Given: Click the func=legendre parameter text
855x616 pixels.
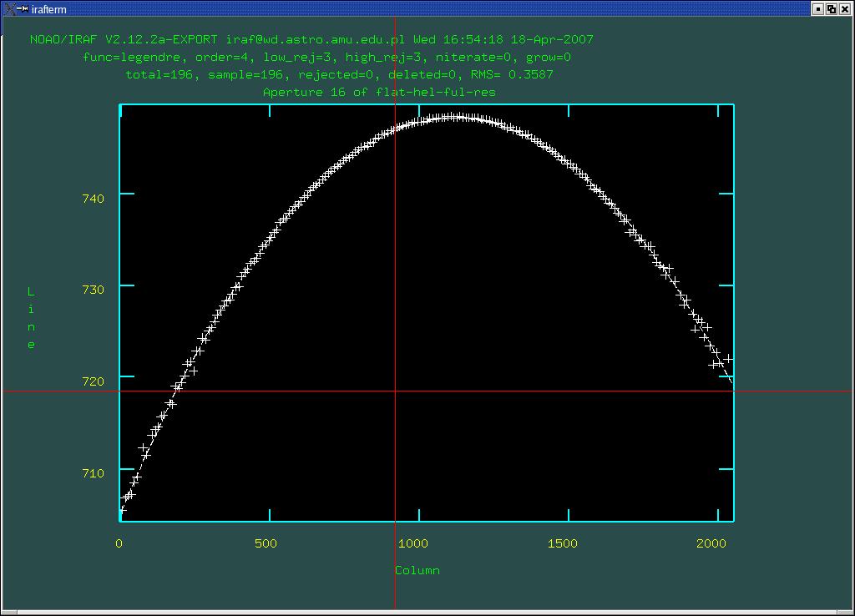Looking at the screenshot, I should coord(134,58).
